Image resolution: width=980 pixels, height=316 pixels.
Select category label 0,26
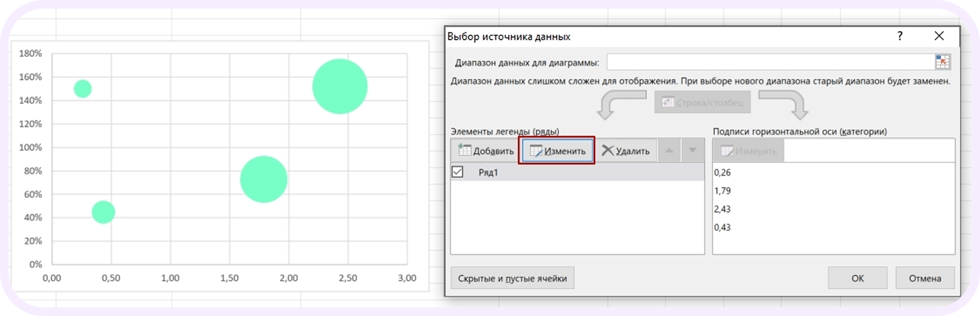(723, 172)
